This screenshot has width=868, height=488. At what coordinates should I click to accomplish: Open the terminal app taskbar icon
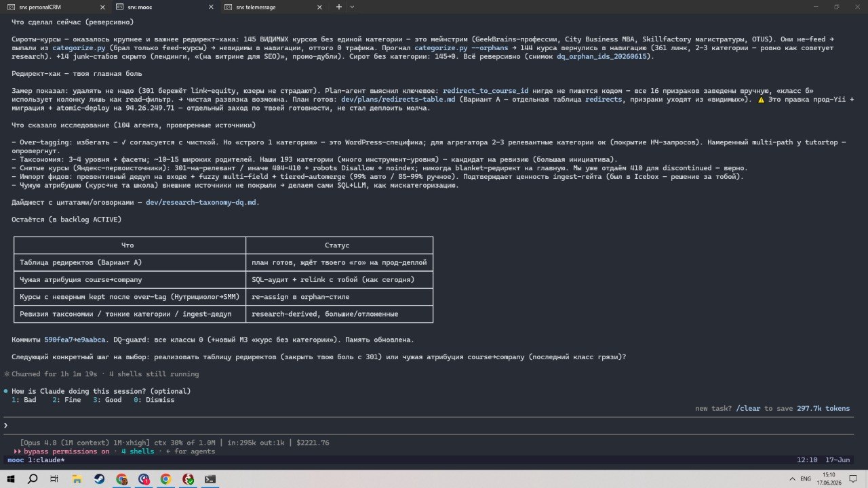click(x=210, y=479)
